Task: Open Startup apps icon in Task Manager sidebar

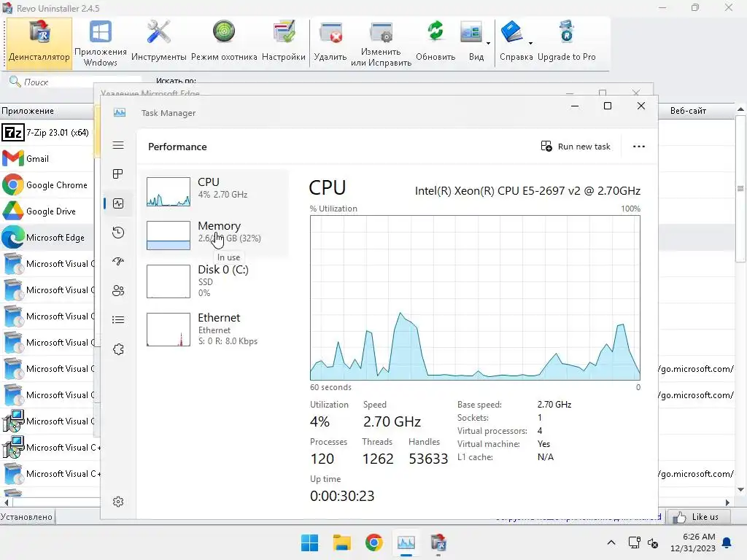Action: pyautogui.click(x=118, y=262)
